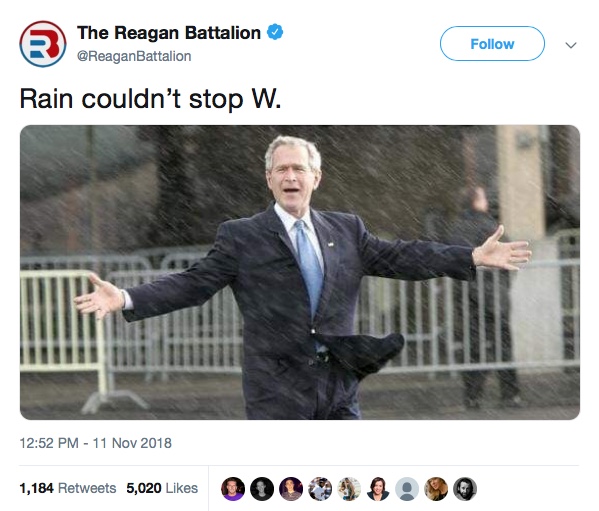Click the fifth liker avatar with blonde hair
The image size is (599, 511).
click(x=349, y=488)
